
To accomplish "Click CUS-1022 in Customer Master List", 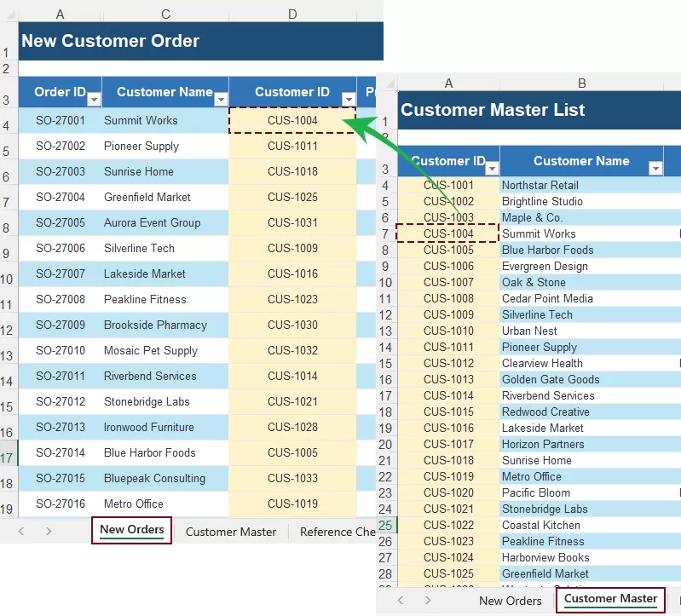I will click(x=448, y=526).
